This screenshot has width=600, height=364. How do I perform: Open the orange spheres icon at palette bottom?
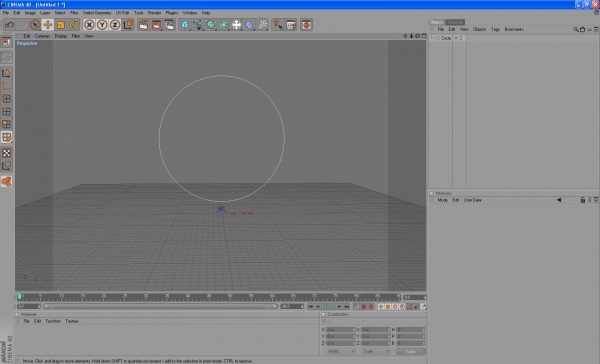click(x=7, y=181)
